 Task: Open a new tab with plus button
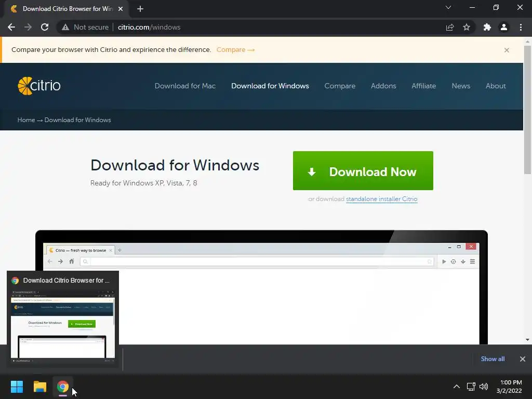point(140,9)
